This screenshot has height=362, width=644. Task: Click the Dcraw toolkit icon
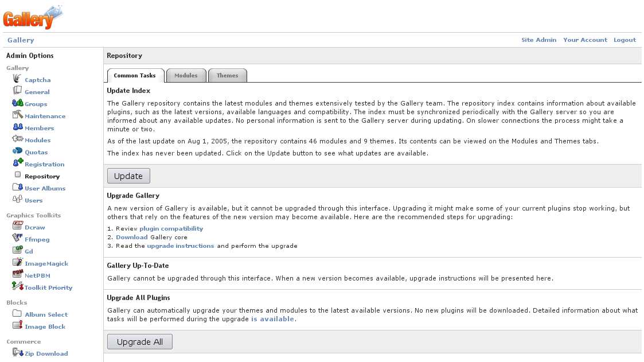(x=18, y=225)
